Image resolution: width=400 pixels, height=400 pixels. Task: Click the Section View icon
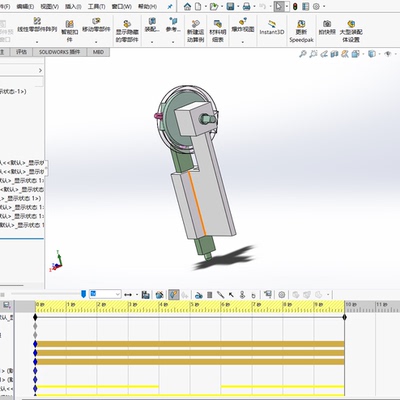[x=334, y=54]
